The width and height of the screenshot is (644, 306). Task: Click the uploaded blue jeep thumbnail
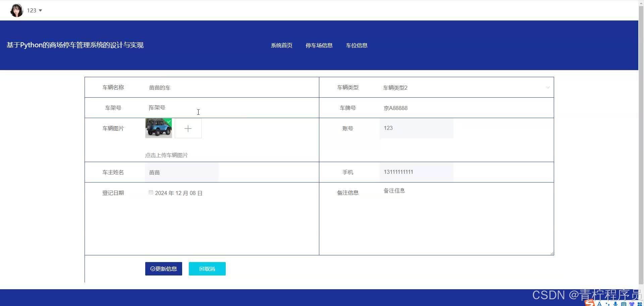pos(158,128)
